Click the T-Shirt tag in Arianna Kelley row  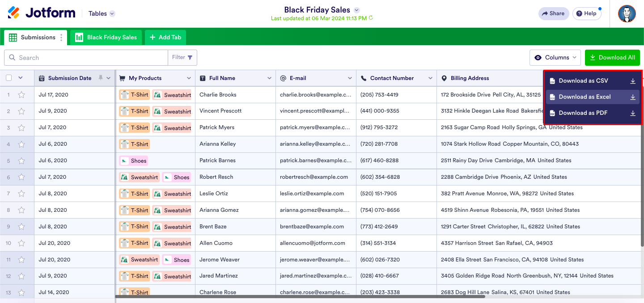(x=134, y=144)
